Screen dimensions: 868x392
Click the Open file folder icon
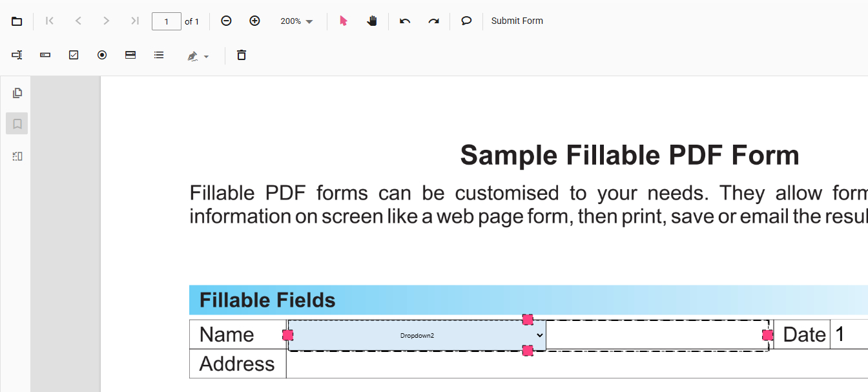(17, 21)
